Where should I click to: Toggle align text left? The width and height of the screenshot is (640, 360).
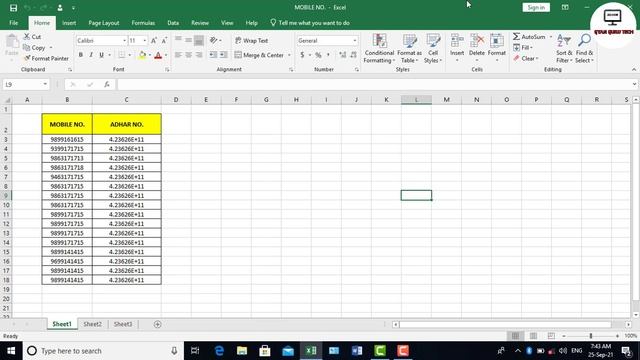pos(178,55)
